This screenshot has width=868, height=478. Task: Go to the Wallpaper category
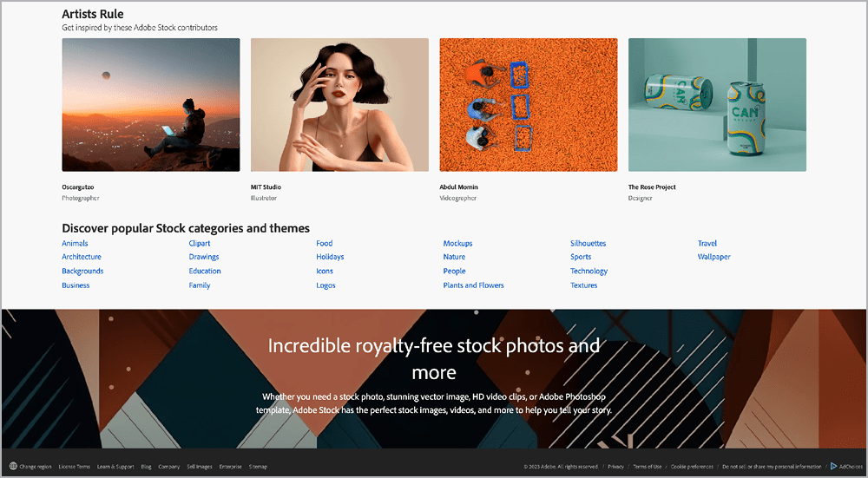(x=714, y=257)
